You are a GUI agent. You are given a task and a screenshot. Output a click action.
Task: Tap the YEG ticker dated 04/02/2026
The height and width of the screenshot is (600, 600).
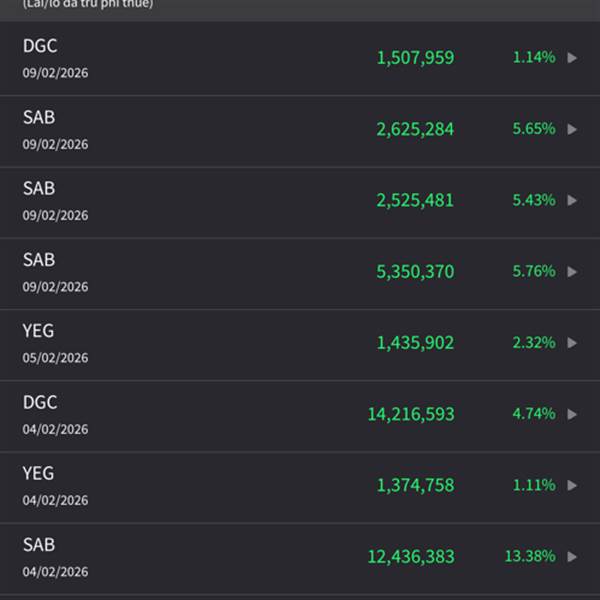coord(39,473)
